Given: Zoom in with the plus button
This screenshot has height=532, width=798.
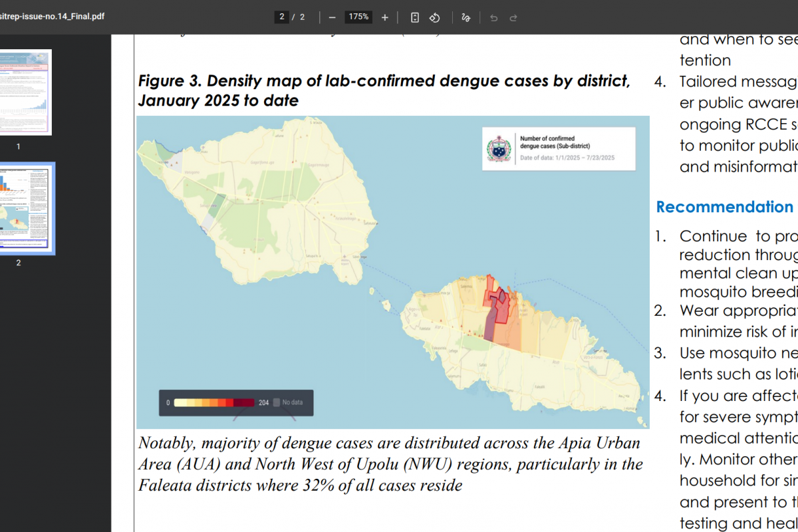Looking at the screenshot, I should click(385, 17).
